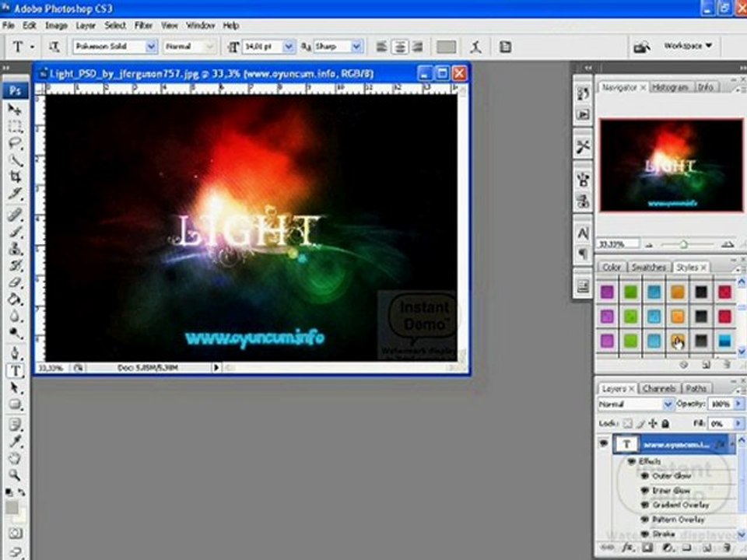Hide the Outer Glow effect

click(x=646, y=476)
